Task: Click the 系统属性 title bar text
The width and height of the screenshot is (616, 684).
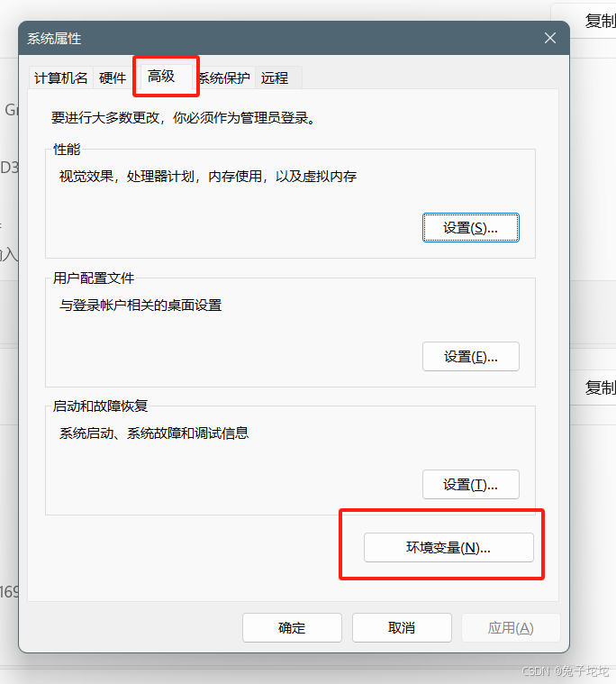Action: point(54,39)
